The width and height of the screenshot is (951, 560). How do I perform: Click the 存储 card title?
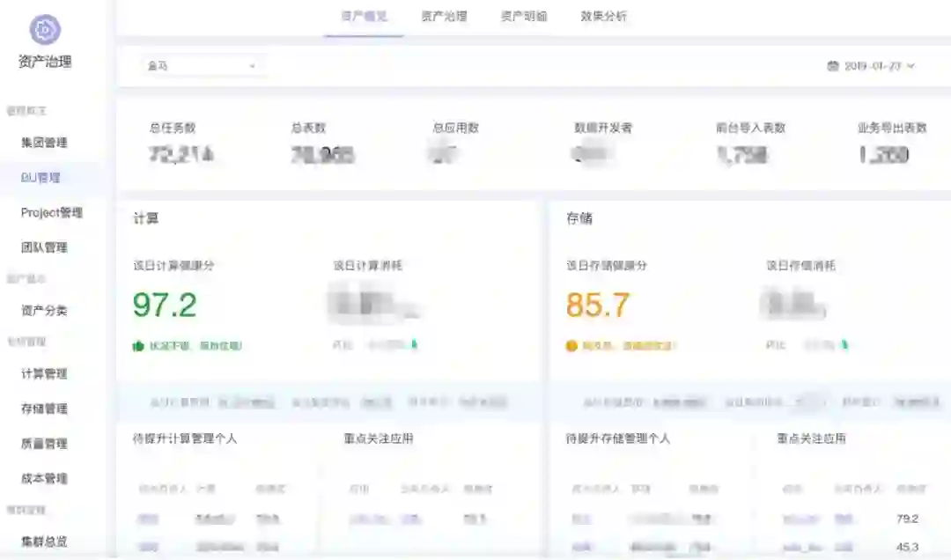[x=579, y=218]
